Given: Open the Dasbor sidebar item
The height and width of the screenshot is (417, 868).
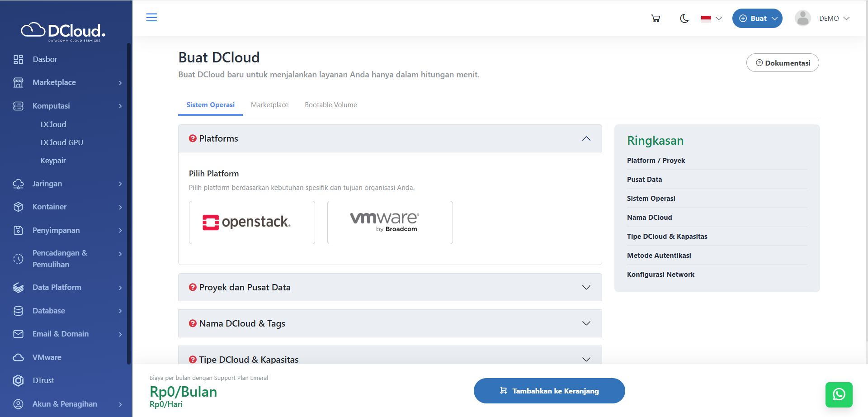Looking at the screenshot, I should (x=45, y=59).
